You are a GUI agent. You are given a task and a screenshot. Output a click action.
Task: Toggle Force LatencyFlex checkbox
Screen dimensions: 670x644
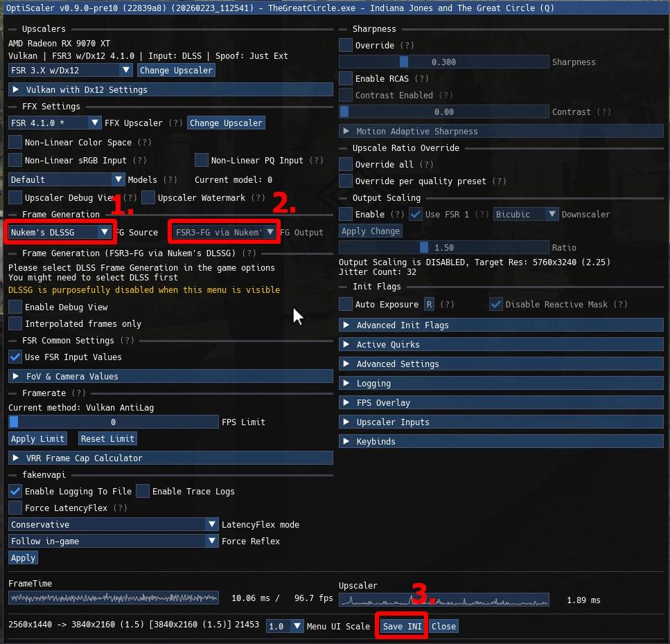[x=15, y=508]
